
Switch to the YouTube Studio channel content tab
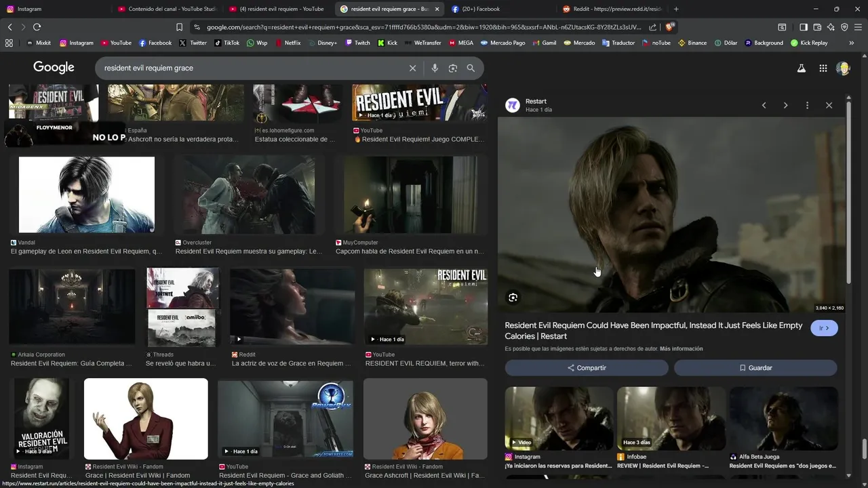pyautogui.click(x=166, y=9)
